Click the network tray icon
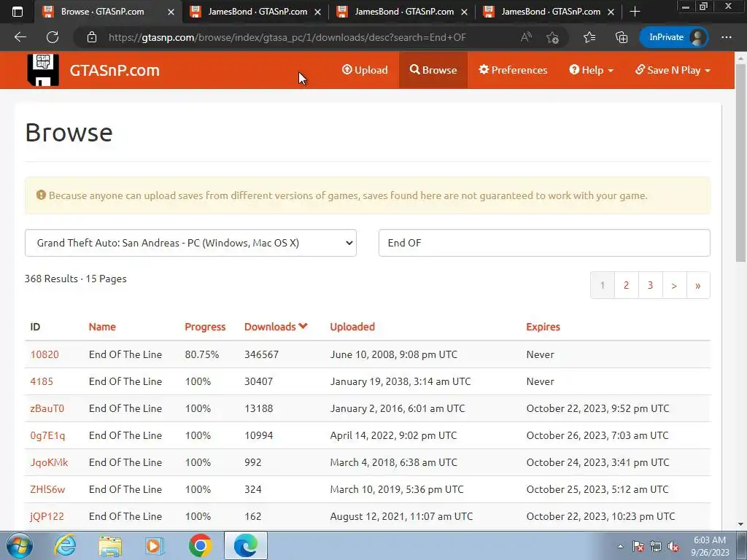The image size is (747, 560). (656, 547)
